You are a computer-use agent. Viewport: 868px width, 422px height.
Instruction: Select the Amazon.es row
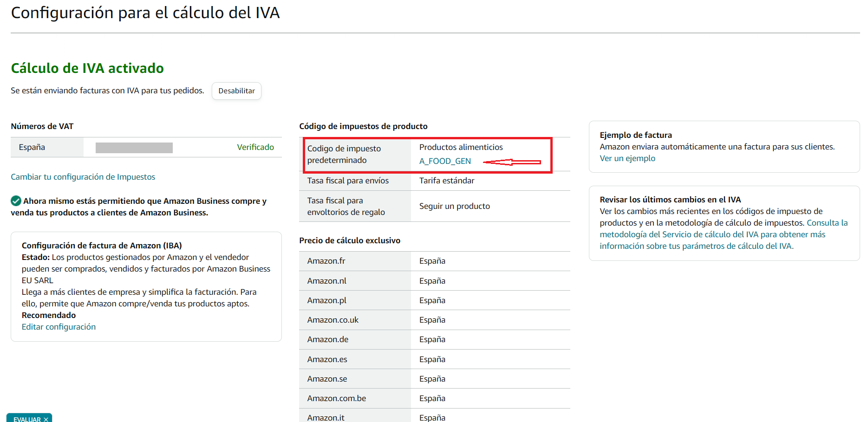(435, 359)
